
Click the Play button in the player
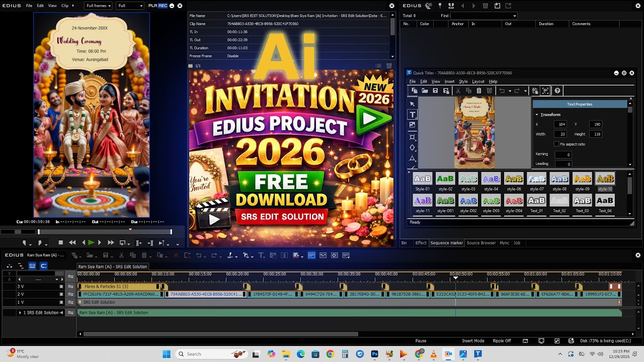(x=91, y=243)
